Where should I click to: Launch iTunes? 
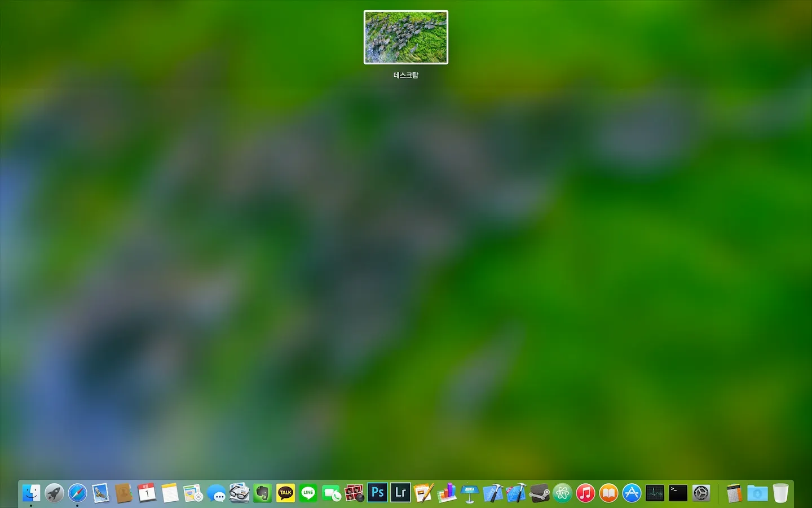(585, 493)
